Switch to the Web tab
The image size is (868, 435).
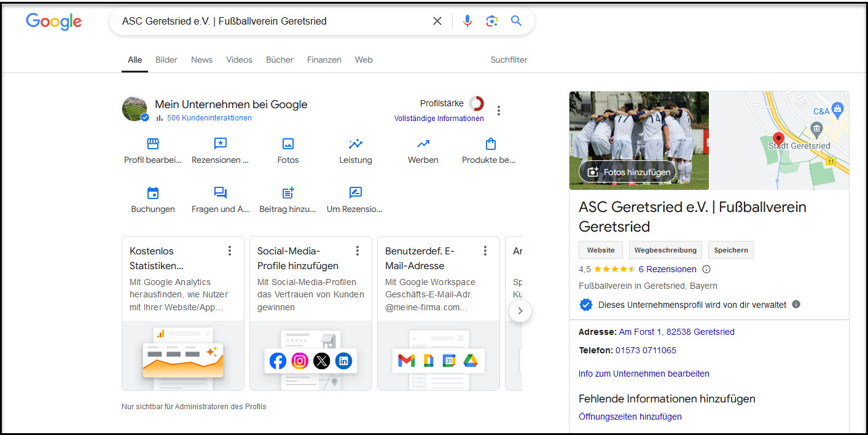point(364,60)
